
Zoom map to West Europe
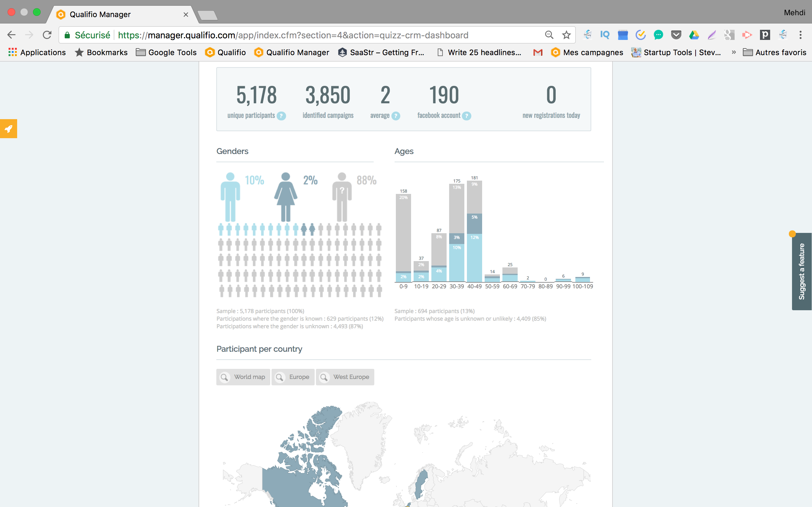[345, 377]
